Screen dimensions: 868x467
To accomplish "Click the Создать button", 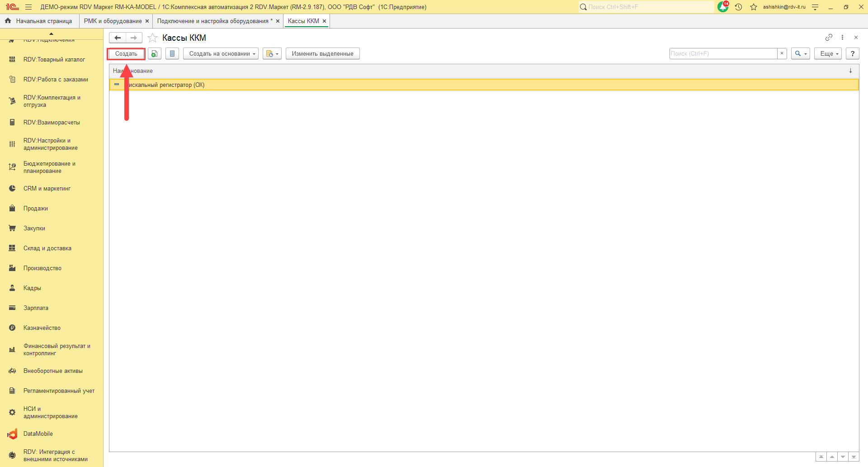I will (126, 53).
